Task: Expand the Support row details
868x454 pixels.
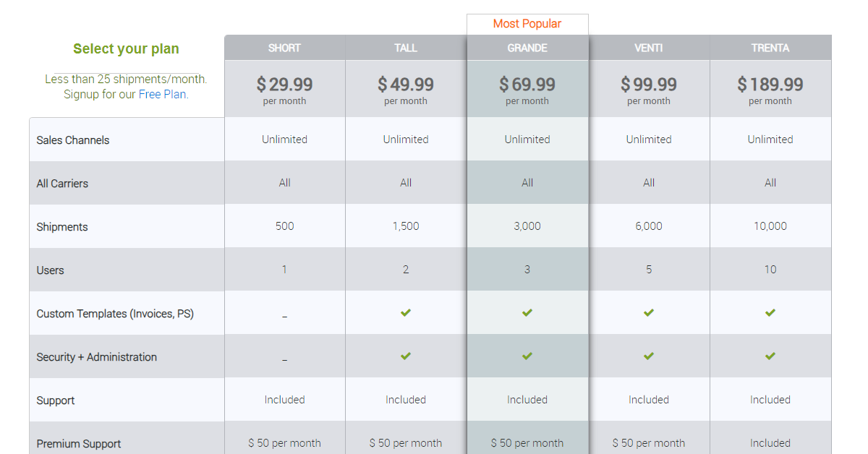Action: [55, 400]
